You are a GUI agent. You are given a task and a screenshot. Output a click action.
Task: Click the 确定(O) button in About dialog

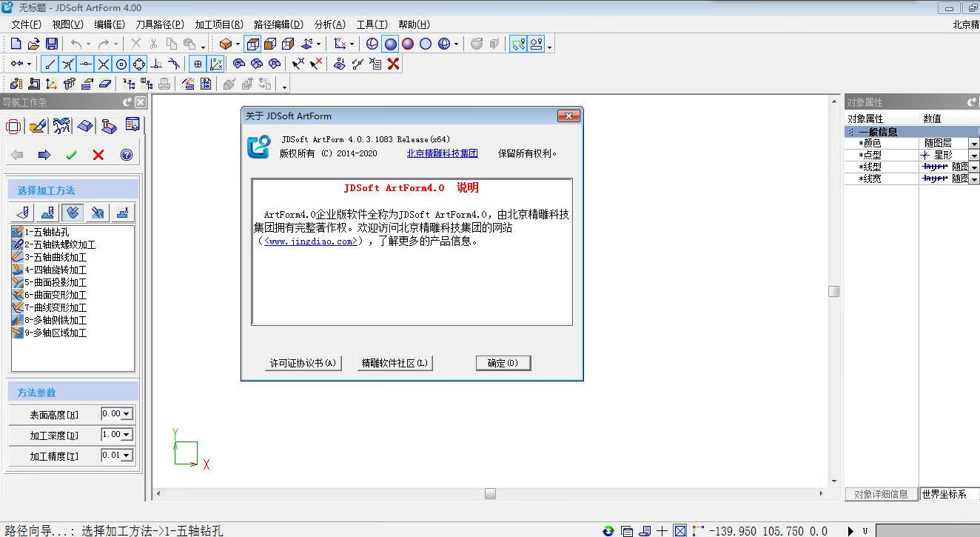[x=503, y=363]
